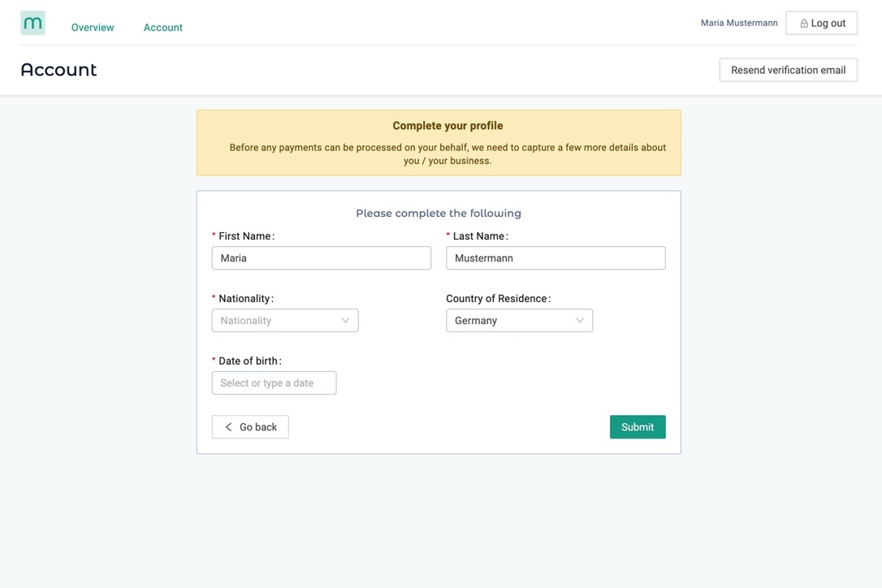Click the Account page heading
The height and width of the screenshot is (588, 882).
coord(59,70)
